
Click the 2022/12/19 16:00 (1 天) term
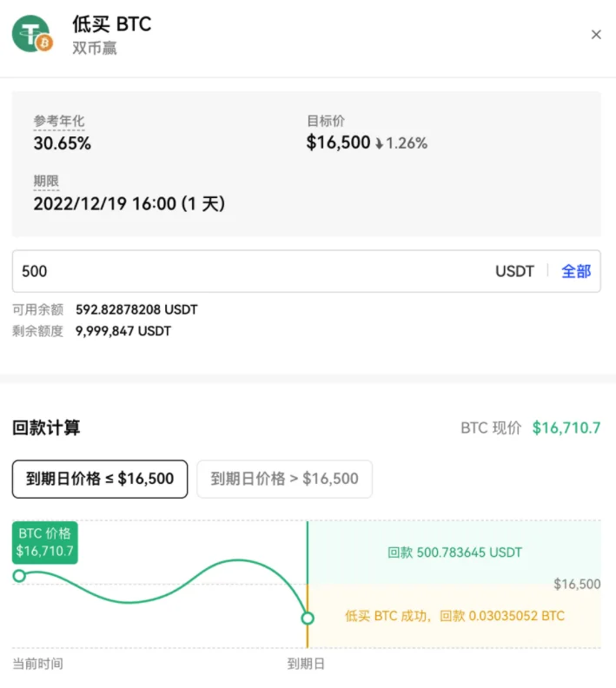pyautogui.click(x=129, y=204)
